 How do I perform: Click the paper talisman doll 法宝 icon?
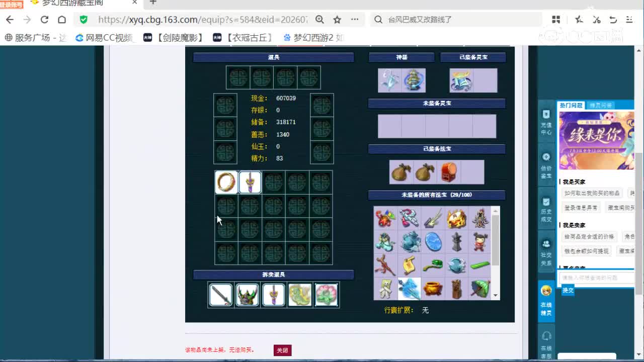(x=386, y=289)
